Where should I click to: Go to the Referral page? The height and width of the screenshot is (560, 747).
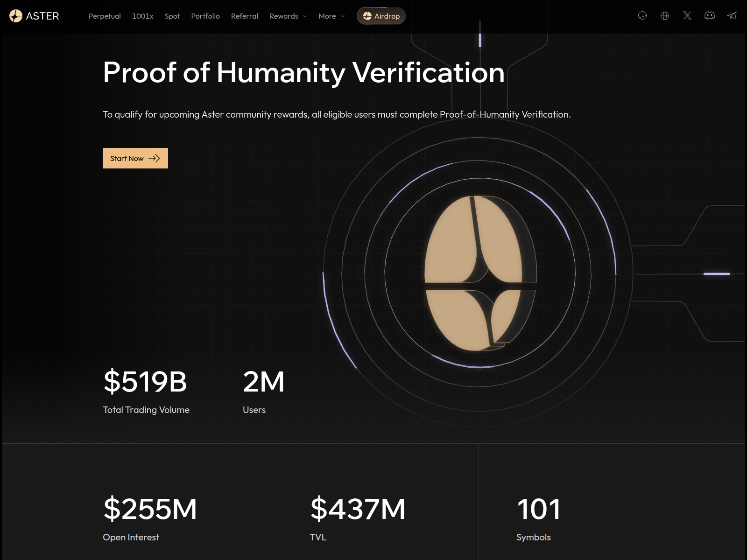pyautogui.click(x=245, y=16)
